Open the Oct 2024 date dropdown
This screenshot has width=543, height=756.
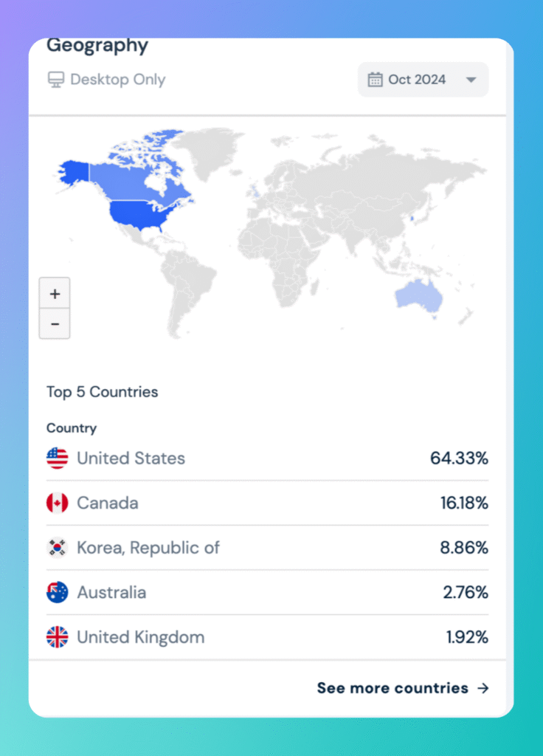point(423,80)
